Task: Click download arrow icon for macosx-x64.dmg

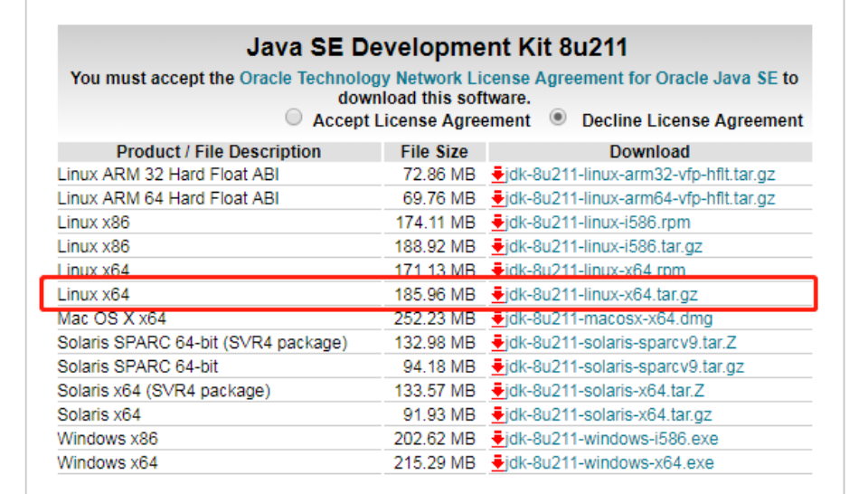Action: click(x=497, y=319)
